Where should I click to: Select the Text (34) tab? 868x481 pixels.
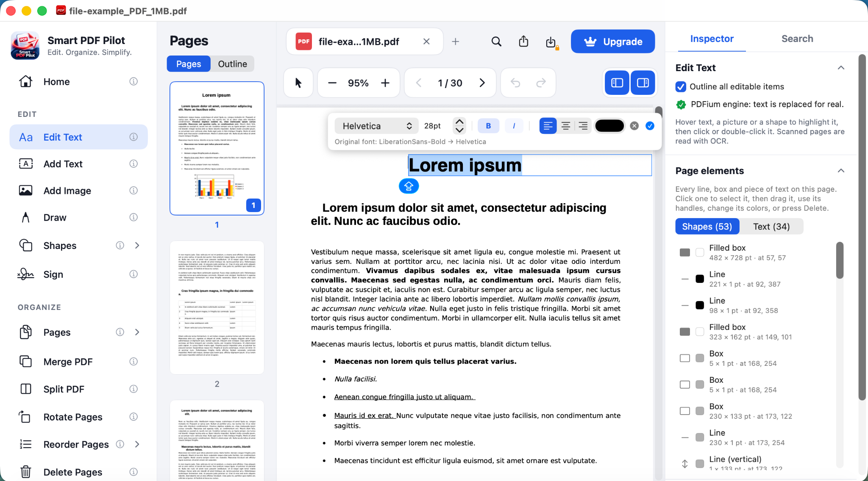[x=771, y=227]
